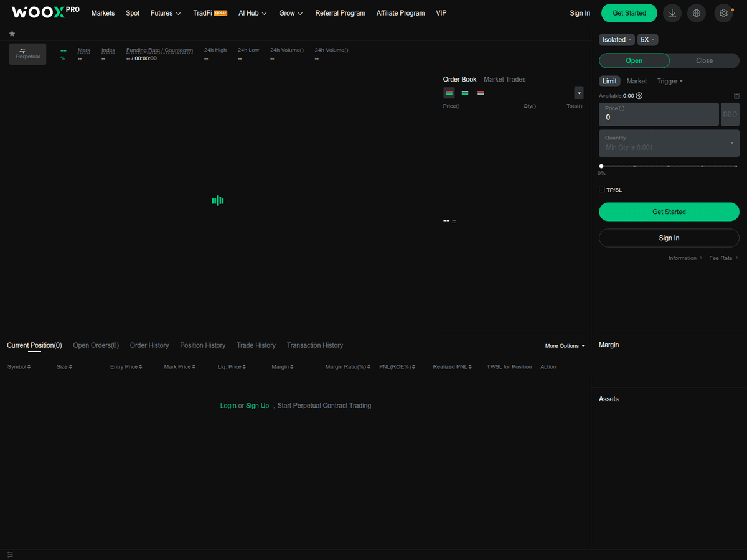Select bids-only order book view
The width and height of the screenshot is (747, 560).
tap(465, 93)
